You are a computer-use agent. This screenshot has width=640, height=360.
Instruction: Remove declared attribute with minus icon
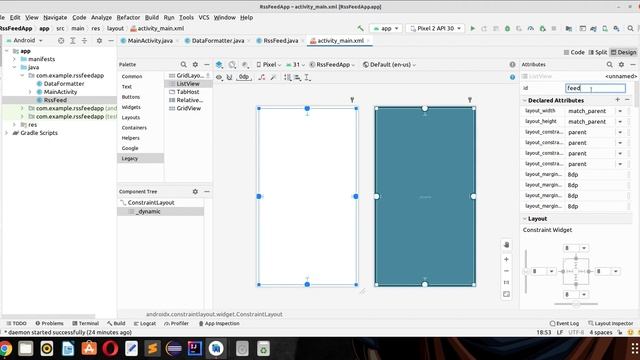click(x=627, y=100)
